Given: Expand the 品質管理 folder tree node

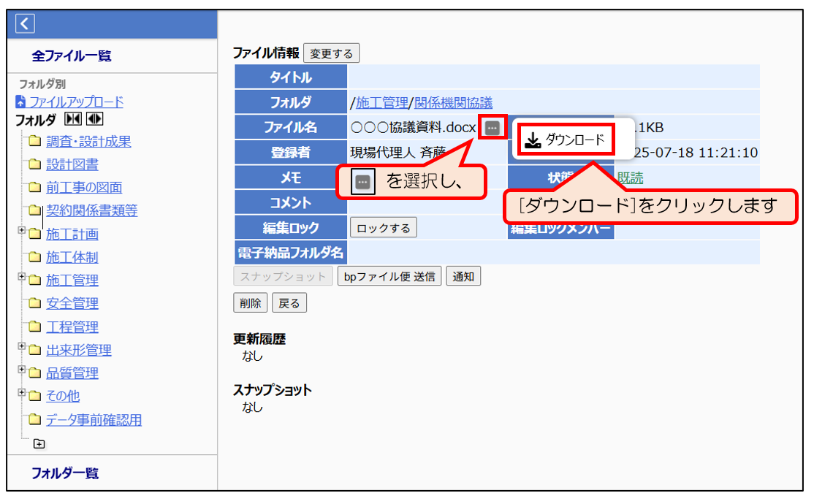Looking at the screenshot, I should 22,370.
